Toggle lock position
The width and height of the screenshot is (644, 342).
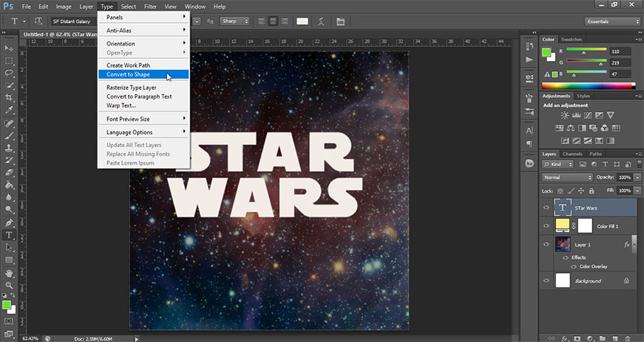click(x=581, y=191)
